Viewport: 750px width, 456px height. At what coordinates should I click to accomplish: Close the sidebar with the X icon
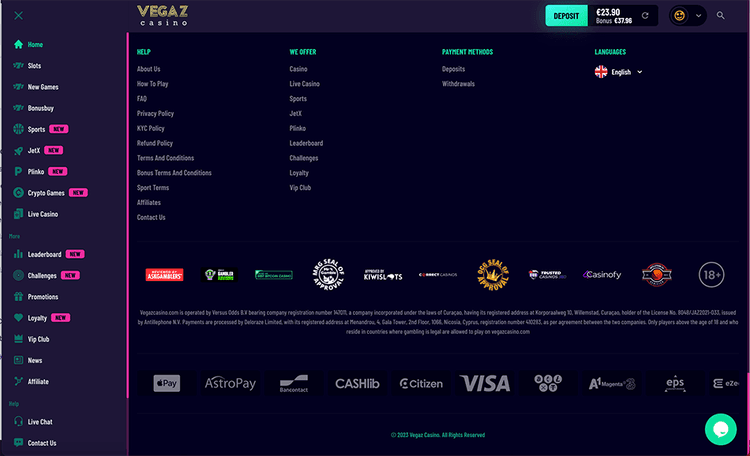(18, 16)
